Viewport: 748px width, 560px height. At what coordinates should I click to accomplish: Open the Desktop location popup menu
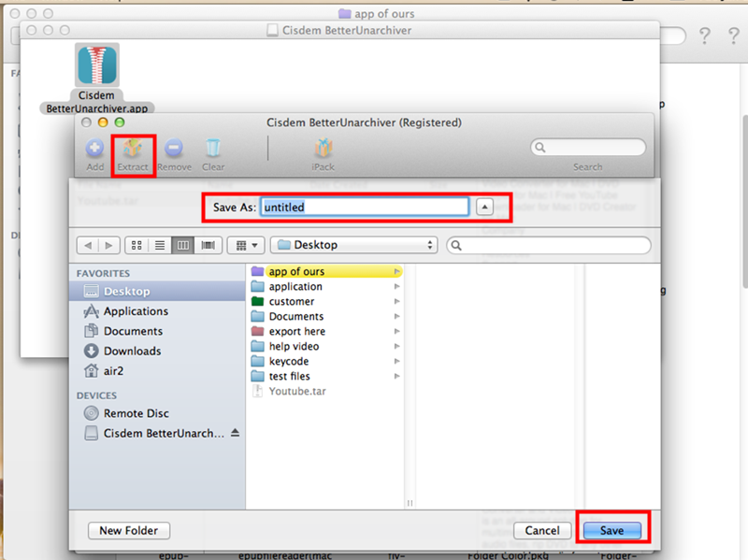(354, 245)
